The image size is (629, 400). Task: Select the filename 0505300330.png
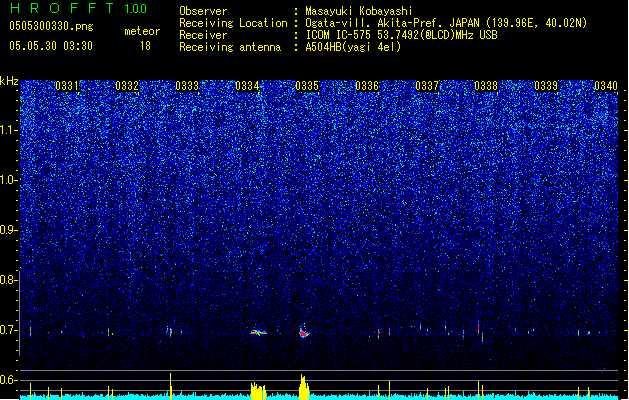51,26
